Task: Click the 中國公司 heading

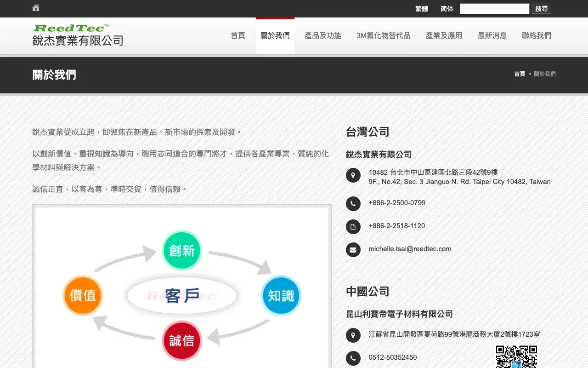Action: click(x=367, y=292)
